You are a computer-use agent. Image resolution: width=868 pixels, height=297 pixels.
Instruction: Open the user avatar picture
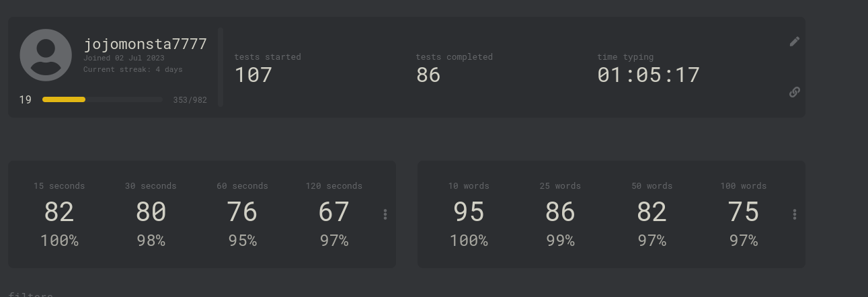[x=46, y=55]
